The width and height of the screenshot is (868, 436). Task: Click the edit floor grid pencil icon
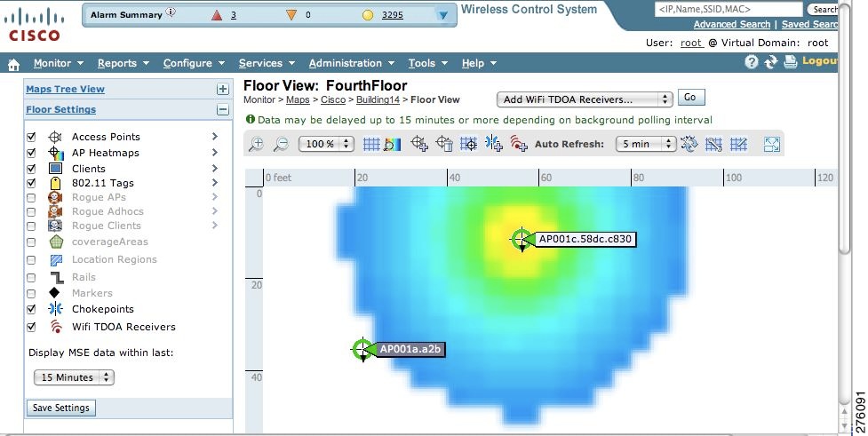[738, 145]
